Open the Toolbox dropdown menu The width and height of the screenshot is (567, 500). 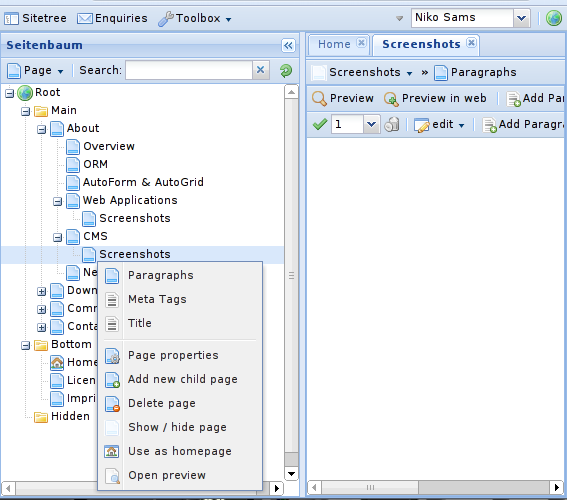195,18
